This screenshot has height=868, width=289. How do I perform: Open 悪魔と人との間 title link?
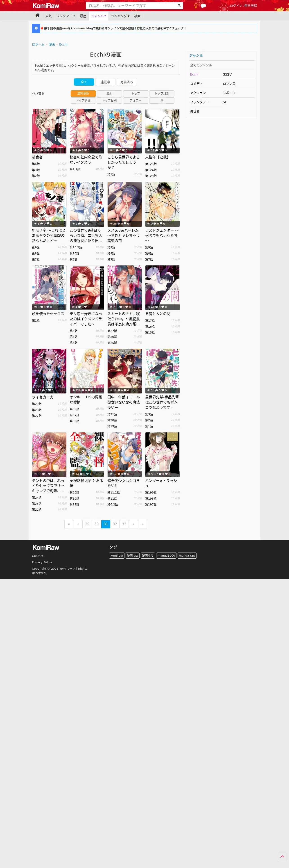coord(158,314)
